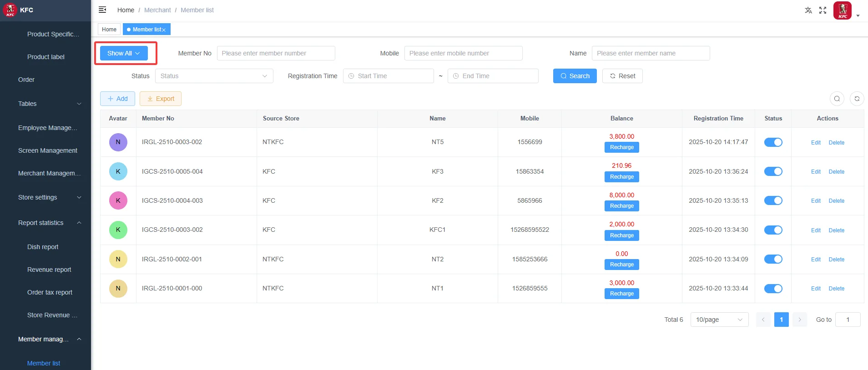Open the Show All dropdown
Screen dimensions: 868x370
[x=124, y=53]
